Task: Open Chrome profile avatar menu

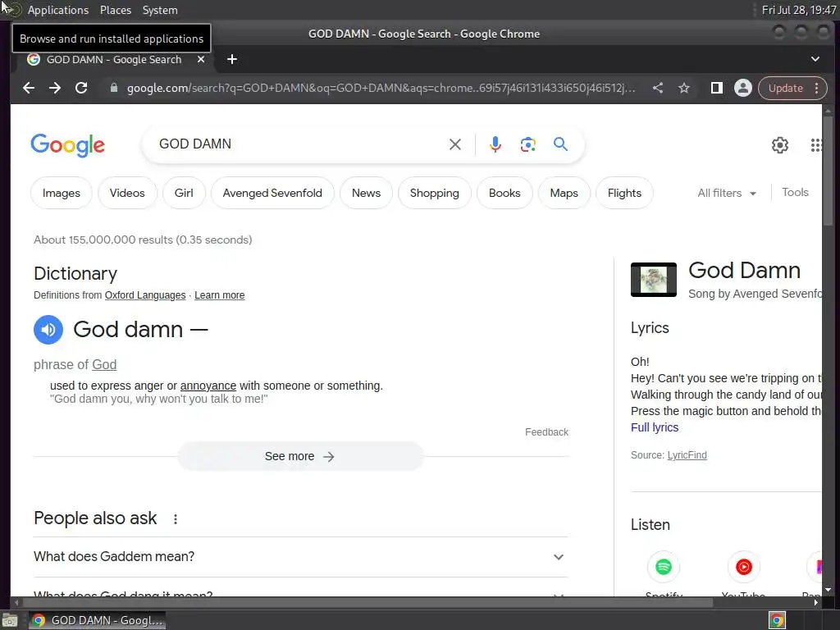Action: 742,88
